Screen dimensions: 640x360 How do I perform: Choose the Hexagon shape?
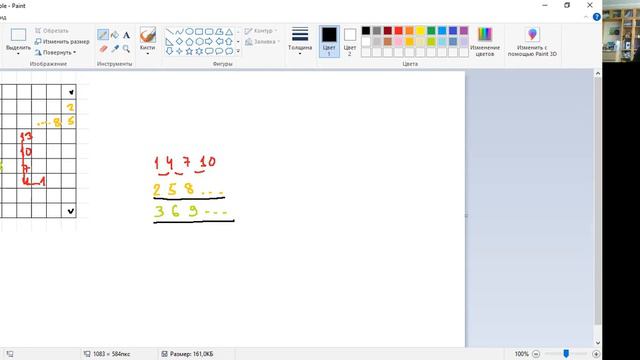coord(199,42)
